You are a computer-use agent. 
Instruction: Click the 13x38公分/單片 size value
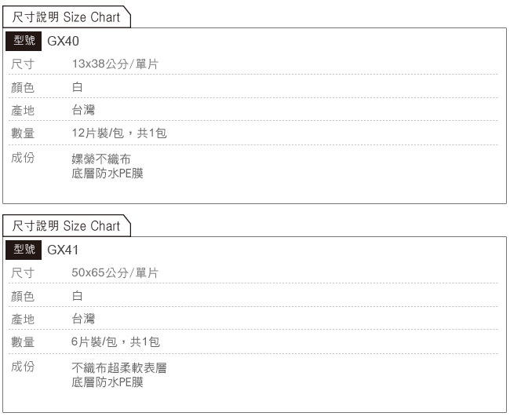point(115,64)
